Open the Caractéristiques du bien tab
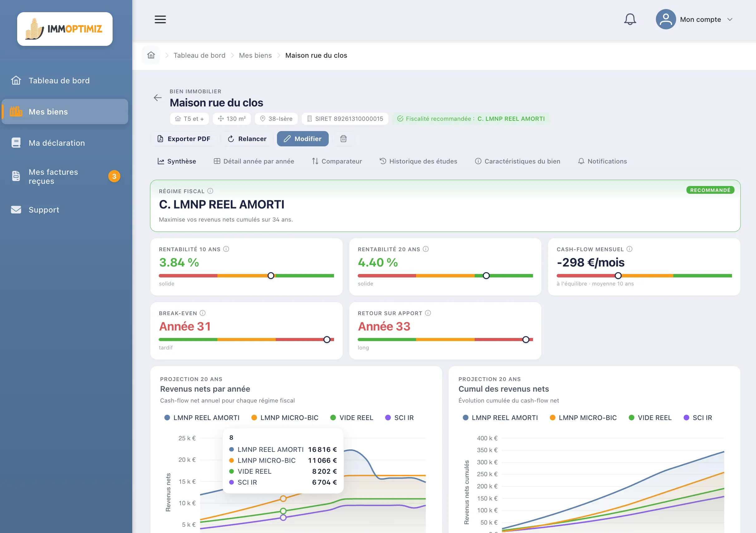The height and width of the screenshot is (533, 756). click(517, 161)
